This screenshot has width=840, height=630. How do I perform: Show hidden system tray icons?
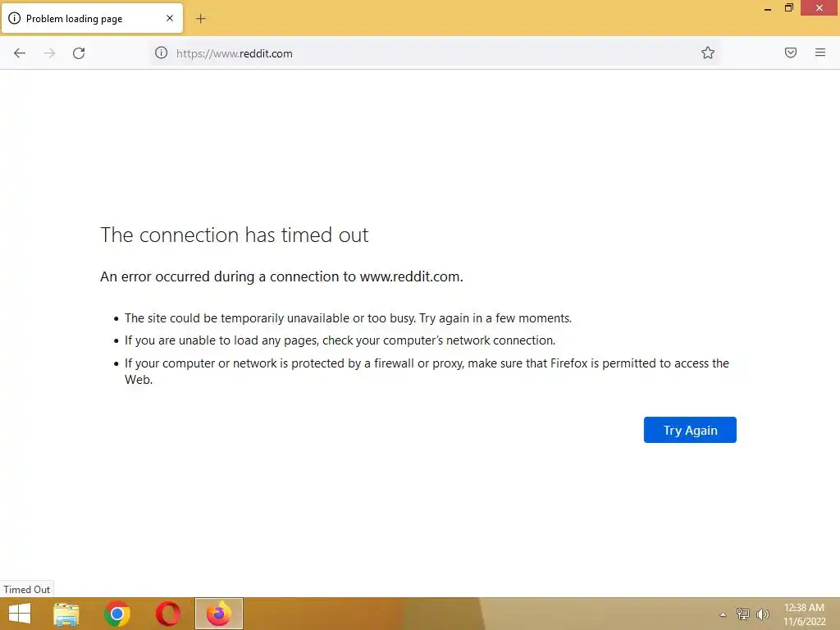(723, 614)
